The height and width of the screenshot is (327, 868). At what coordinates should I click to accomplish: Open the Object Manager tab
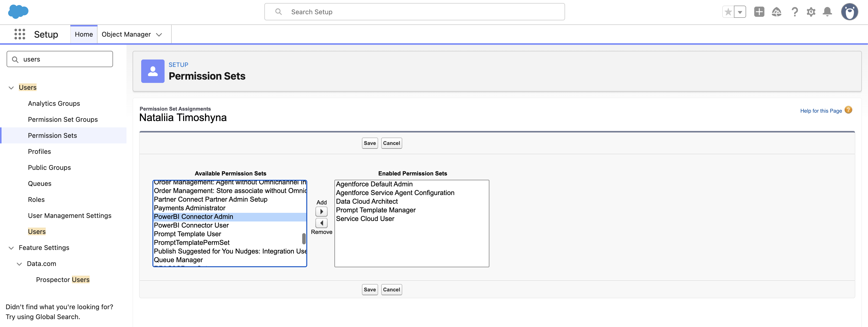pos(126,34)
